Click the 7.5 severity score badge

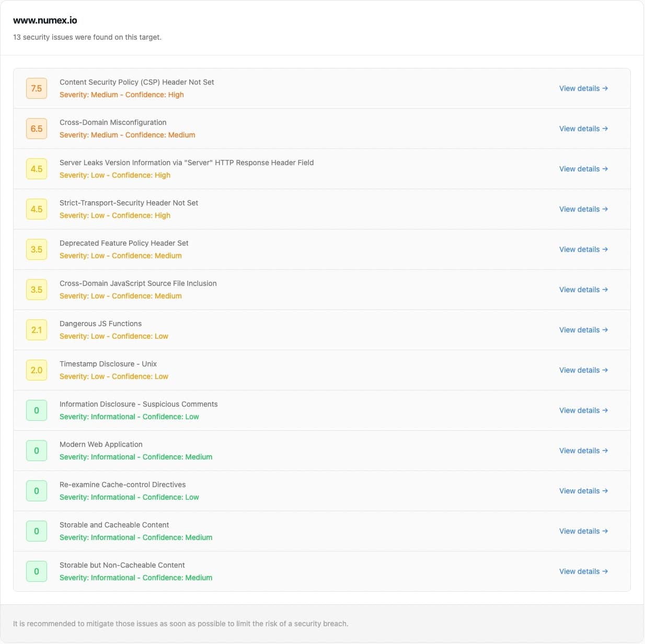tap(37, 88)
